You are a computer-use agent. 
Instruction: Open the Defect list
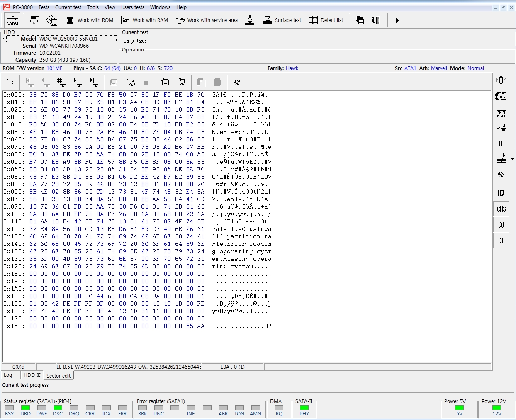coord(326,20)
